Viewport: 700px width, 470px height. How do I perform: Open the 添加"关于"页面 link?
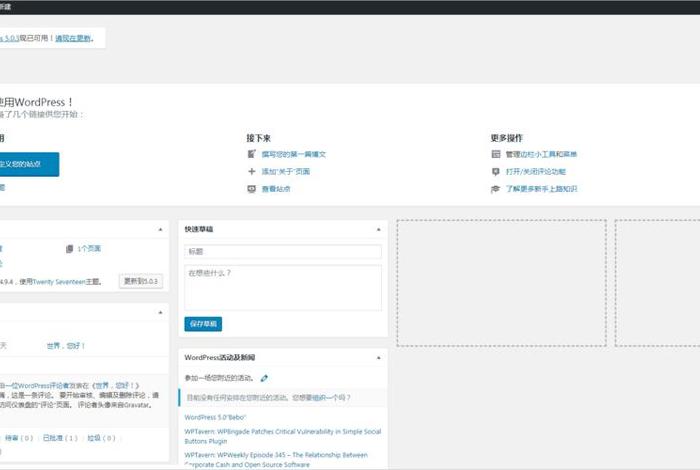(x=286, y=171)
